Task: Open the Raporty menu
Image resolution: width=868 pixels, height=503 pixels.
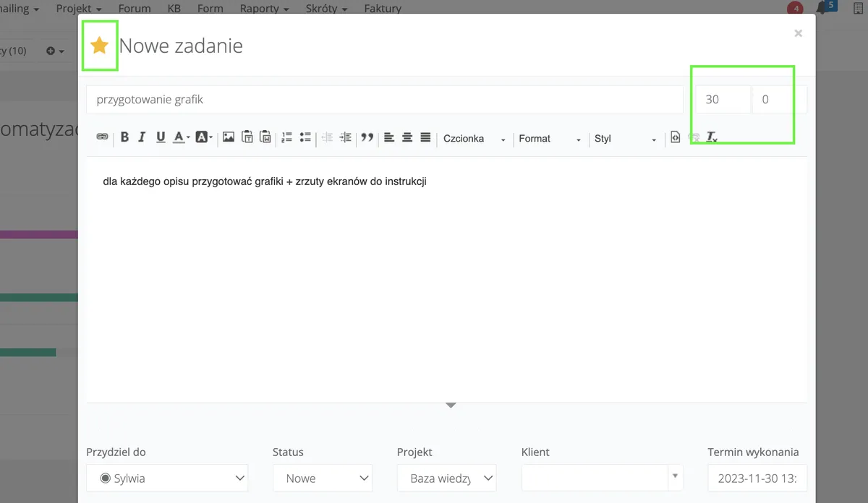Action: [264, 9]
